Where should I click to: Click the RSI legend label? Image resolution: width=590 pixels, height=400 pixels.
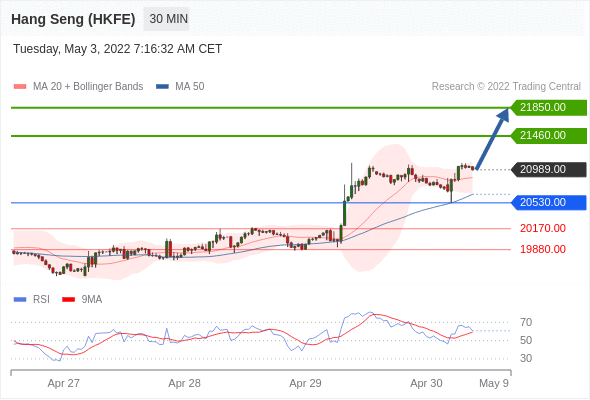[x=41, y=300]
